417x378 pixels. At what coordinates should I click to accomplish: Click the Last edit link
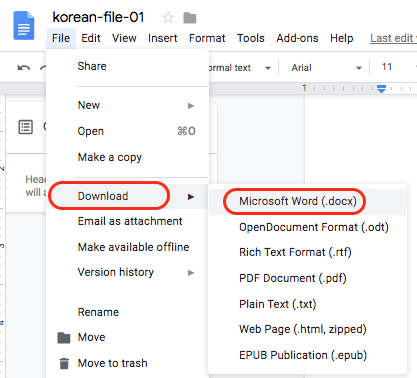click(393, 38)
